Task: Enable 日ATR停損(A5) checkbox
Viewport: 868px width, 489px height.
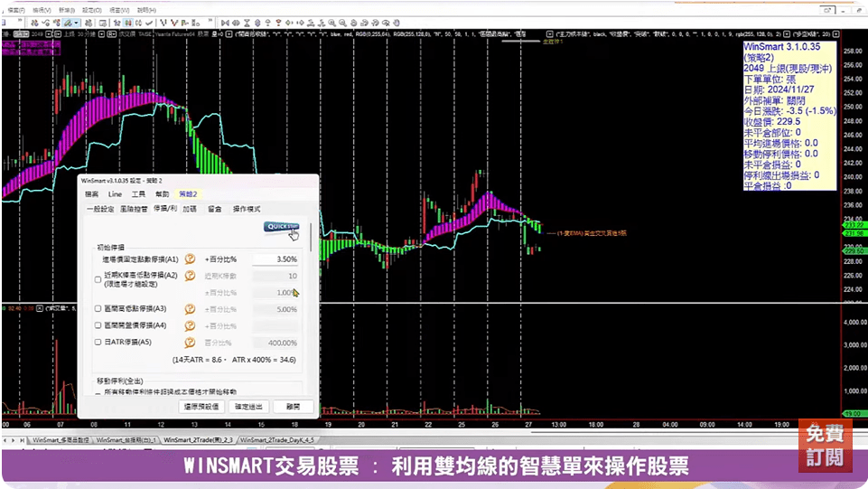Action: pyautogui.click(x=98, y=343)
